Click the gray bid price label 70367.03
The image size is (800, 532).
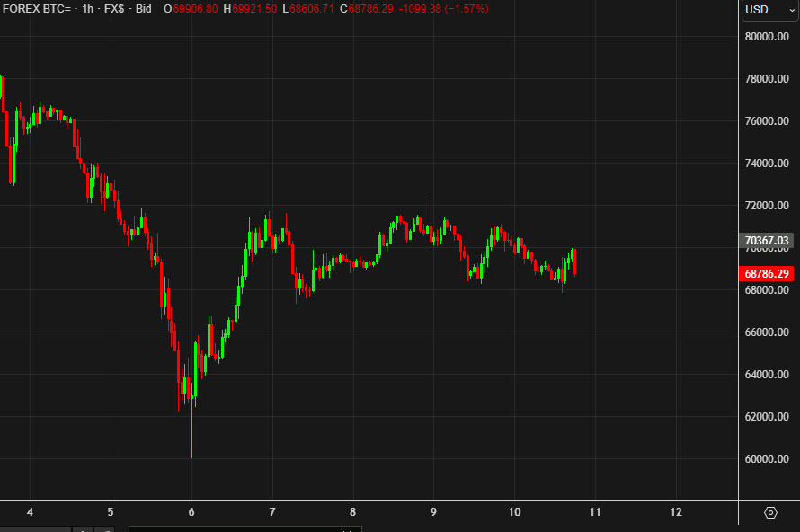coord(767,240)
